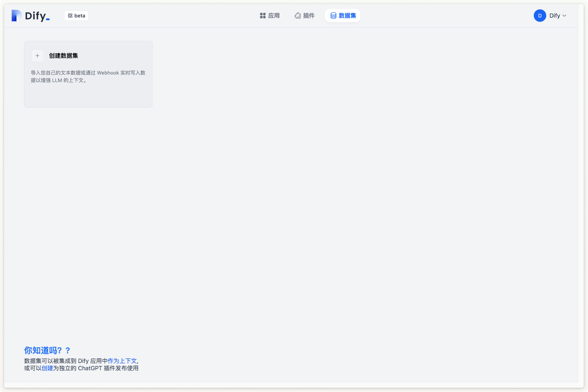Click the four-square 应用 grid icon
This screenshot has height=392, width=588.
click(x=263, y=16)
